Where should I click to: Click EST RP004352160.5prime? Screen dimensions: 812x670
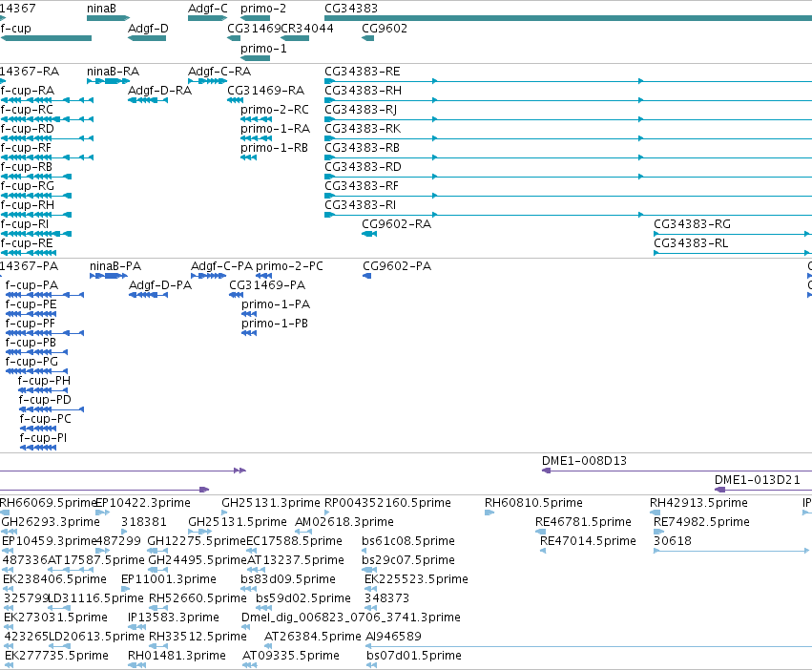pos(387,503)
